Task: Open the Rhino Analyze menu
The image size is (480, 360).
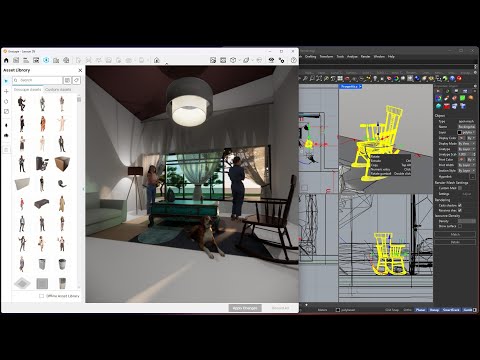Action: tap(352, 57)
